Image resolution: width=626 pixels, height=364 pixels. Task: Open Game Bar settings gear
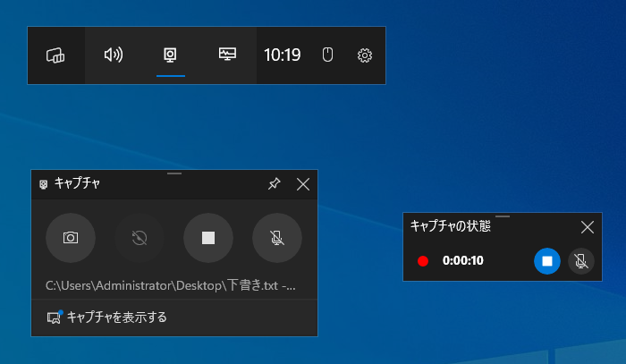pos(365,55)
